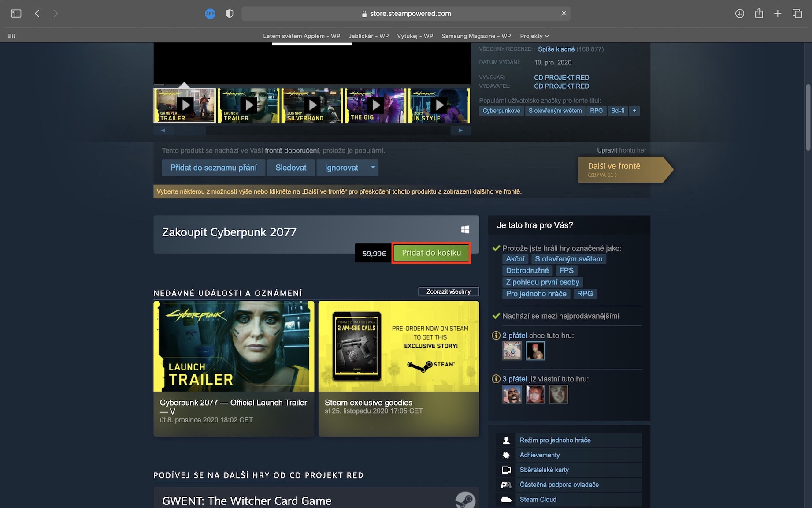Go to Další ve frontě
Screen dimensions: 812x508
[x=626, y=169]
